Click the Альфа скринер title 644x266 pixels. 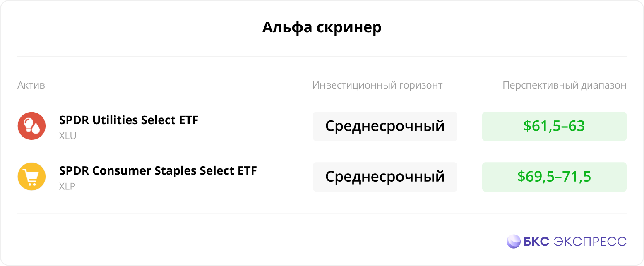coord(322,27)
